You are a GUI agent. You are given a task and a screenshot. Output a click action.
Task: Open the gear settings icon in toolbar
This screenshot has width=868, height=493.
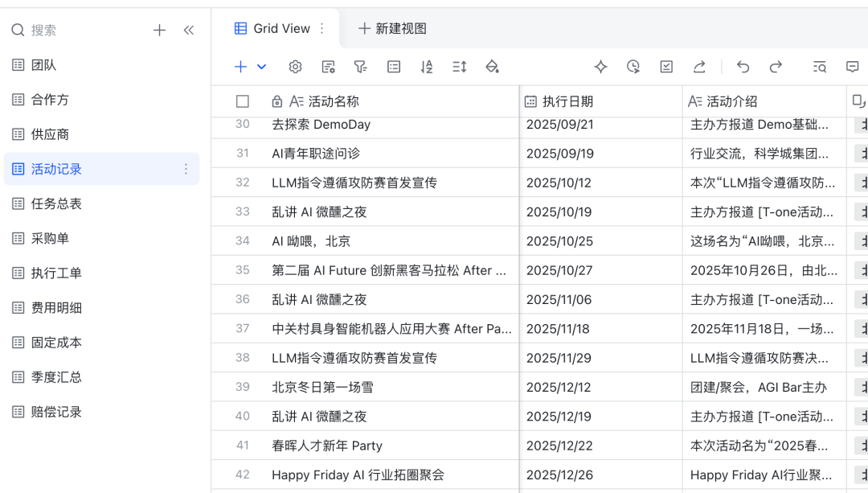(295, 67)
